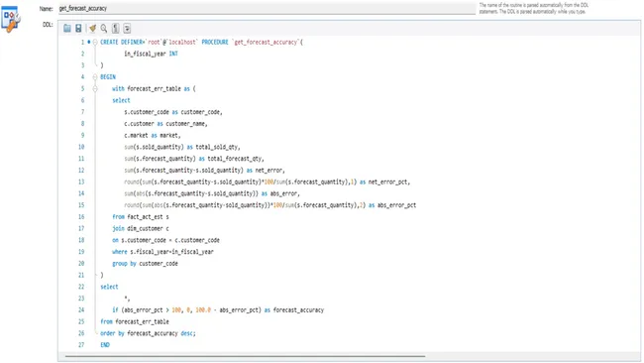The width and height of the screenshot is (644, 363).
Task: Toggle word wrap icon in DDL toolbar
Action: click(127, 29)
